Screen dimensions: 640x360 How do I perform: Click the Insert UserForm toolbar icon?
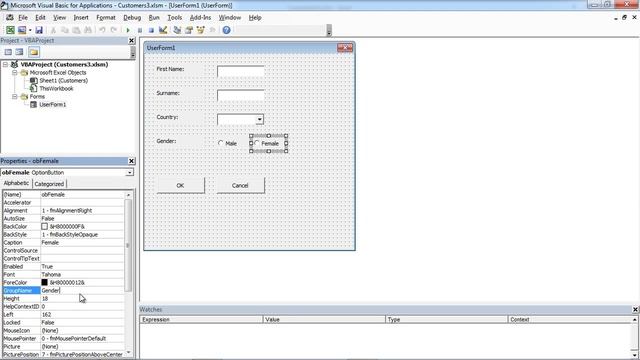click(x=22, y=30)
